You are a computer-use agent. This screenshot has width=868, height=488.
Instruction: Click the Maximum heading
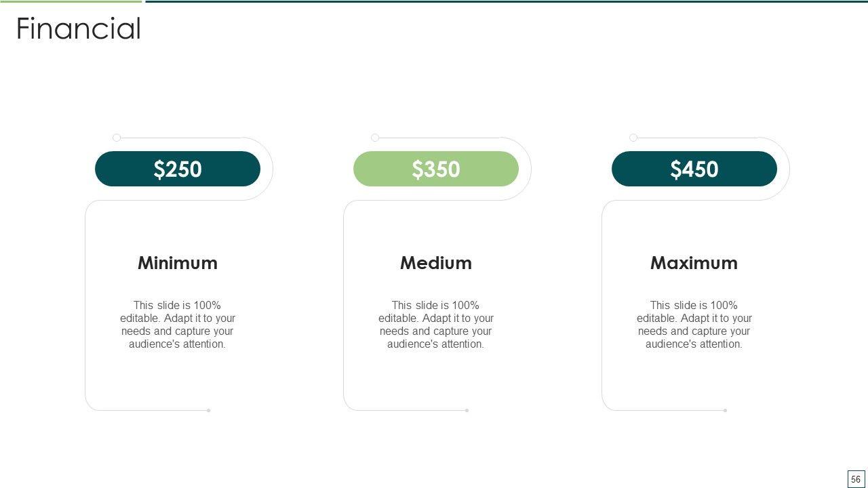(694, 263)
